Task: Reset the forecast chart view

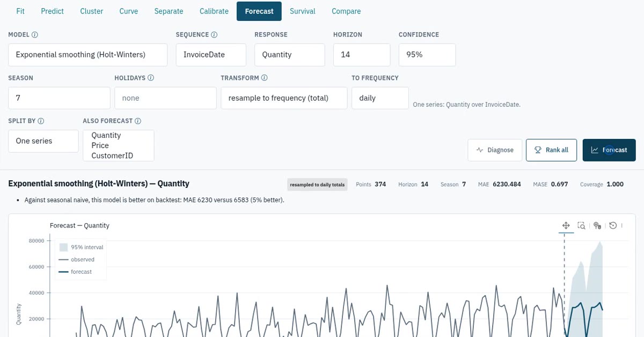Action: [613, 225]
